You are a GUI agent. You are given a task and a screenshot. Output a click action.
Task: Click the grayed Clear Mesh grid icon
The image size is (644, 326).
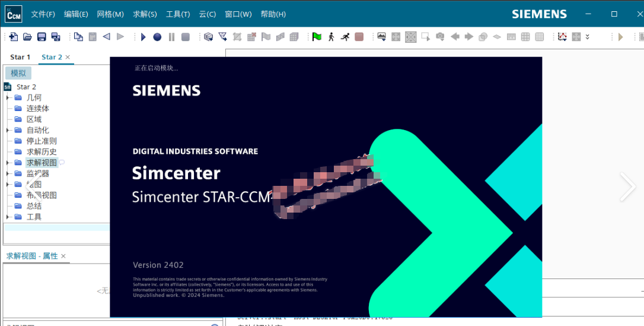252,37
